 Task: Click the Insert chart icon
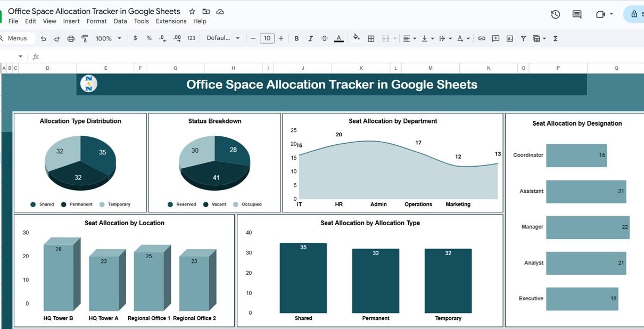coord(509,38)
